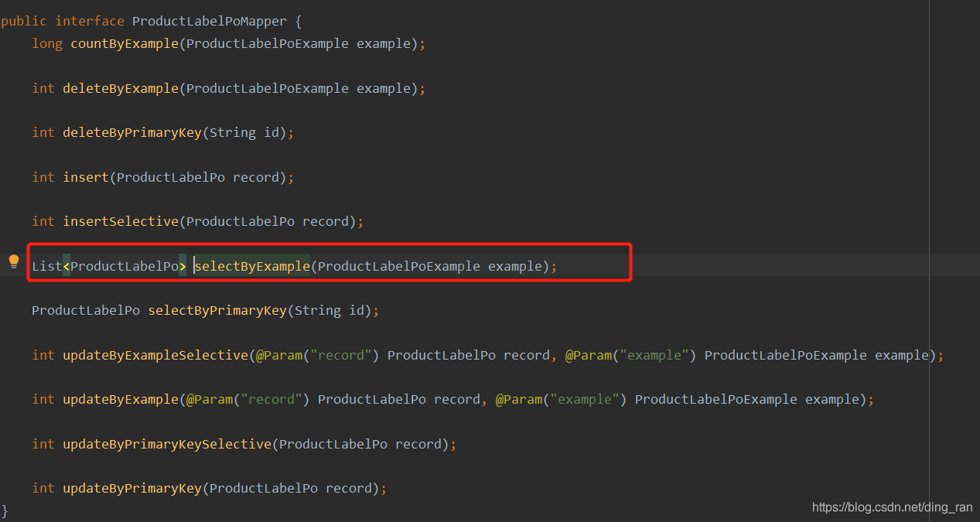Click the updateByExampleSelective method name

pyautogui.click(x=155, y=355)
